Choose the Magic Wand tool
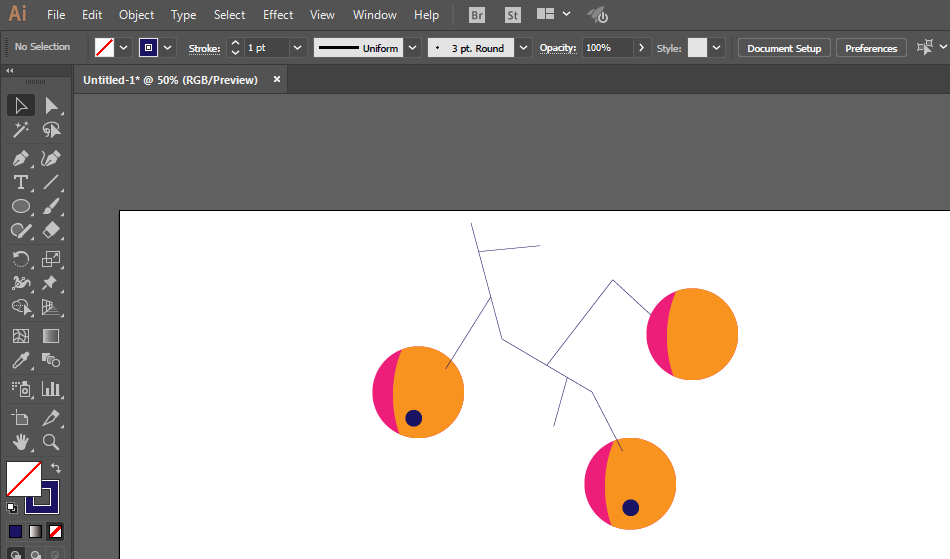Image resolution: width=950 pixels, height=559 pixels. pyautogui.click(x=21, y=130)
